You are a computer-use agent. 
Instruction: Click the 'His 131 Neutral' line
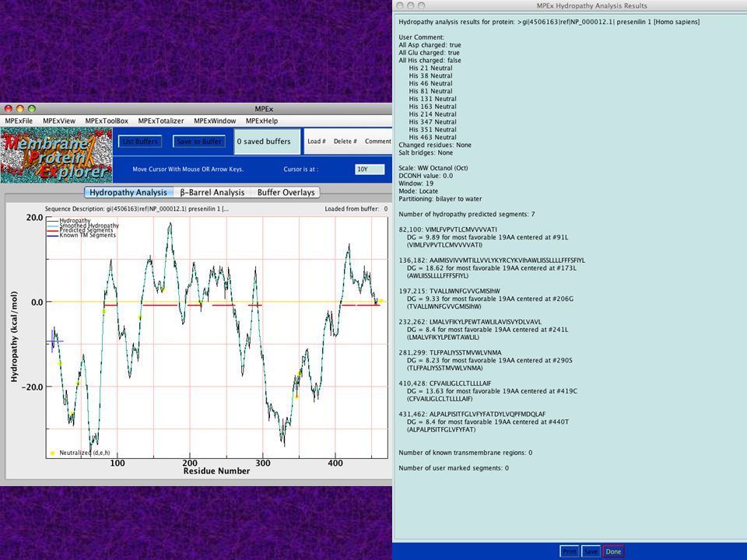(433, 99)
